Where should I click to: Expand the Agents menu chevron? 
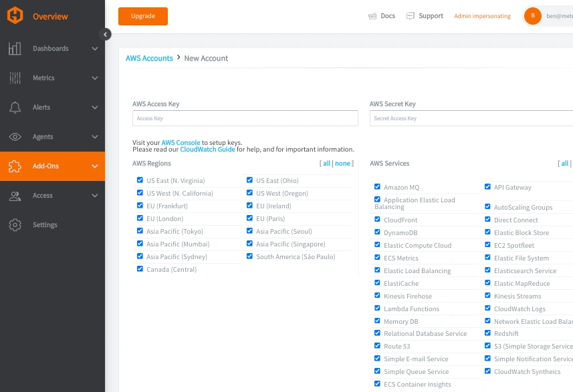95,137
